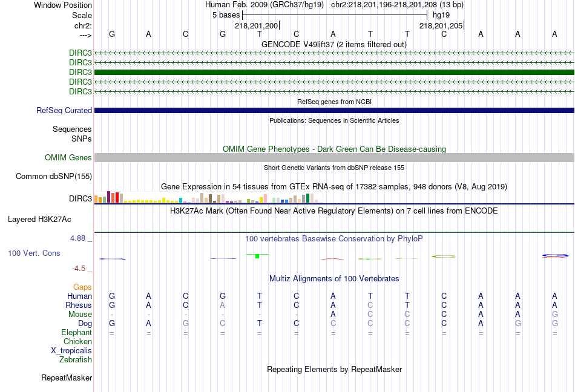The image size is (575, 392).
Task: Click the RefSeq Curated track label
Action: [64, 110]
